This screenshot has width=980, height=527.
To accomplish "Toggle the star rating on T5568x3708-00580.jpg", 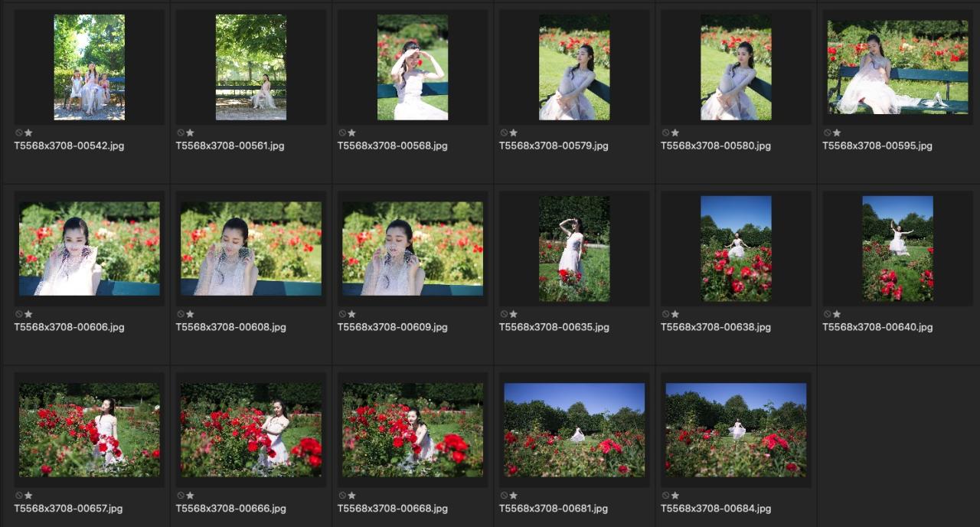I will (675, 133).
